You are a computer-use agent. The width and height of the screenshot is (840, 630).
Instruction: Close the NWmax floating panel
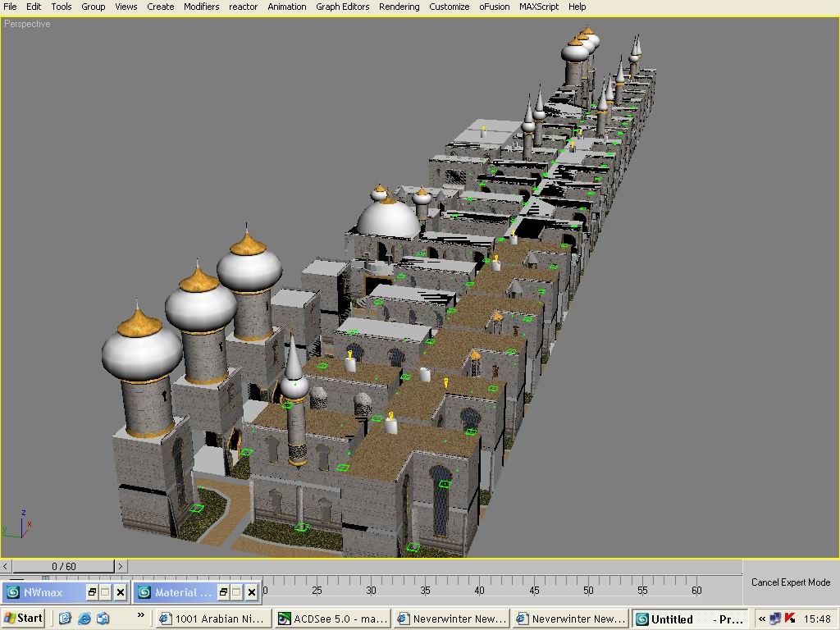(120, 592)
